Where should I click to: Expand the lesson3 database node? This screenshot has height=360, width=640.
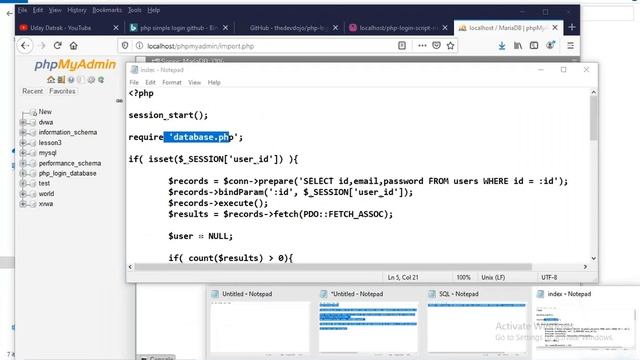coord(23,142)
